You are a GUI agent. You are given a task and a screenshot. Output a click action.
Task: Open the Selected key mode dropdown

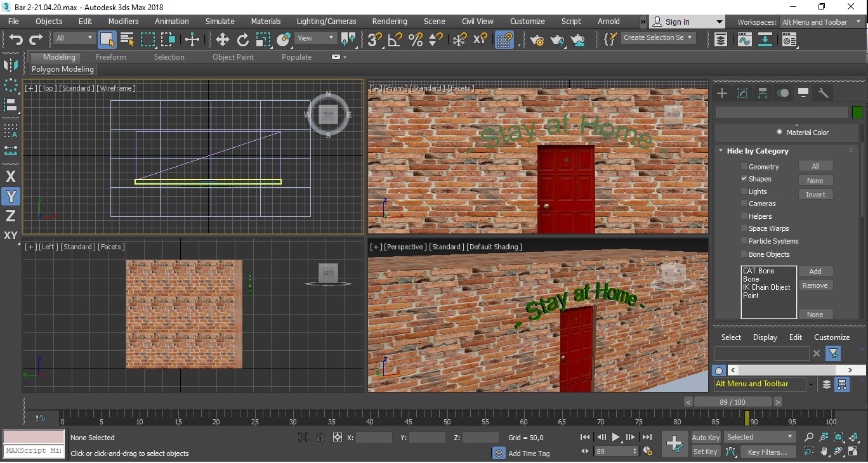tap(760, 436)
